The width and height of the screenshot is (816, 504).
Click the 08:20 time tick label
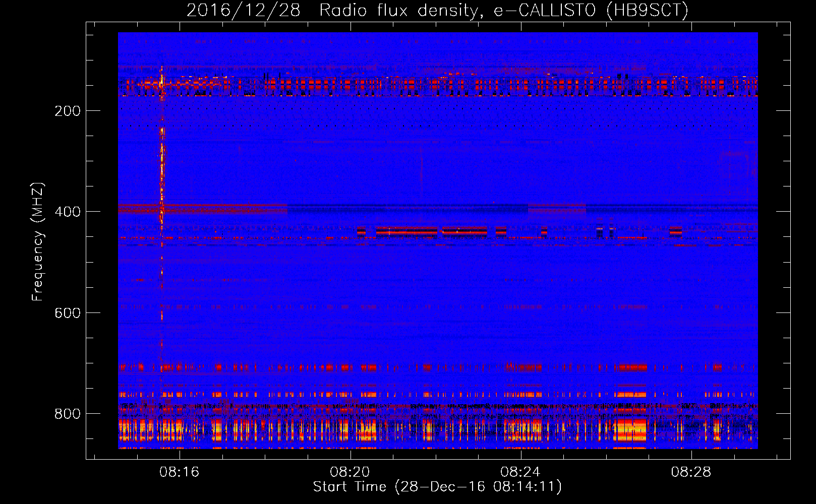click(350, 472)
